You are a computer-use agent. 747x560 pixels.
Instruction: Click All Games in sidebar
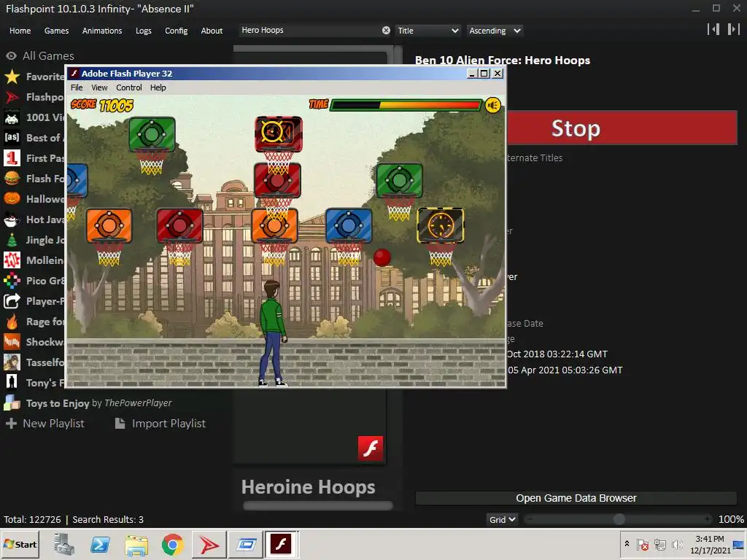pyautogui.click(x=49, y=55)
